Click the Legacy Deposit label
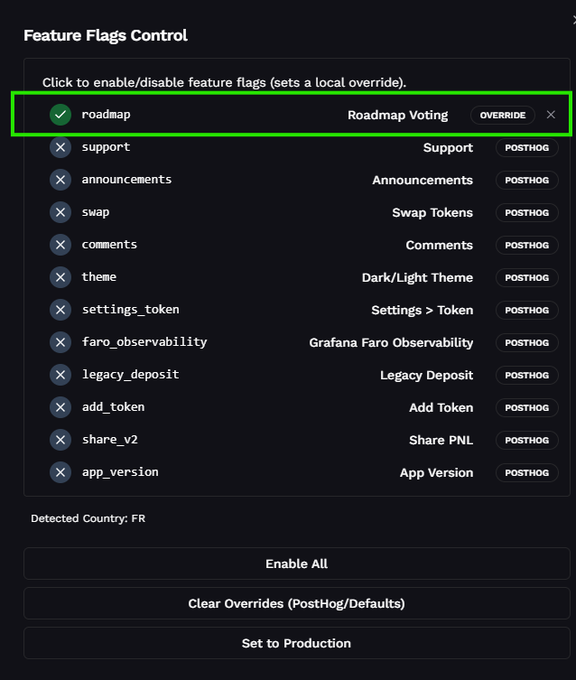The image size is (576, 680). [x=426, y=376]
